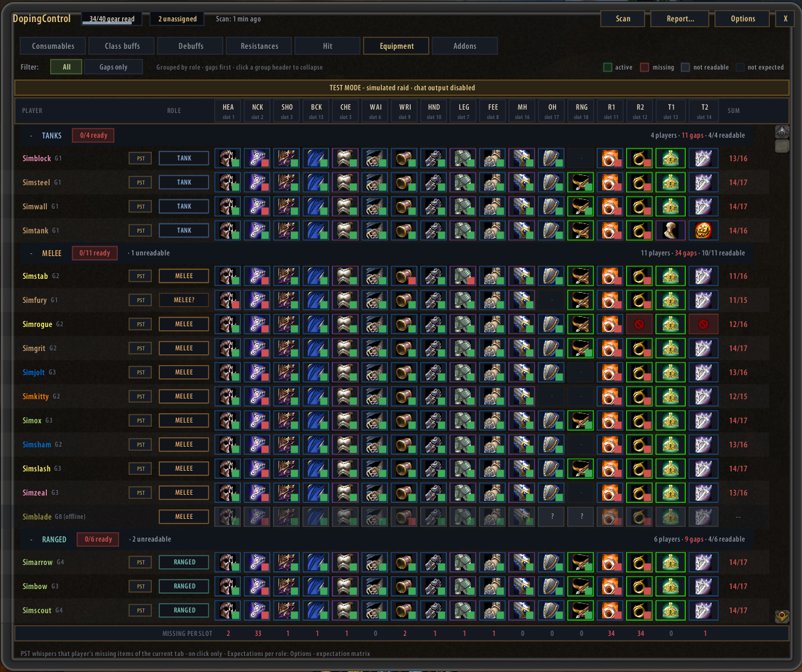802x672 pixels.
Task: Click Simblade's unreadable ranged slot question mark
Action: coord(581,516)
